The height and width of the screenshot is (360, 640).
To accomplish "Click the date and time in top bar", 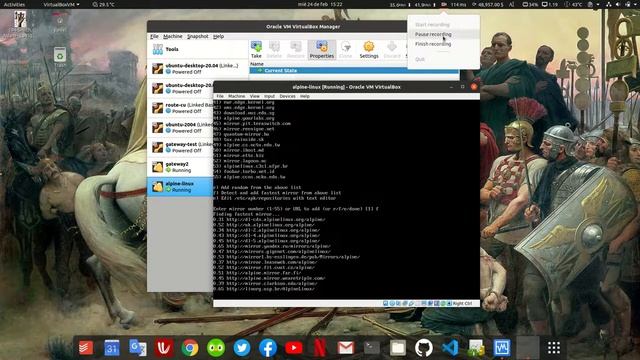I will pyautogui.click(x=320, y=4).
